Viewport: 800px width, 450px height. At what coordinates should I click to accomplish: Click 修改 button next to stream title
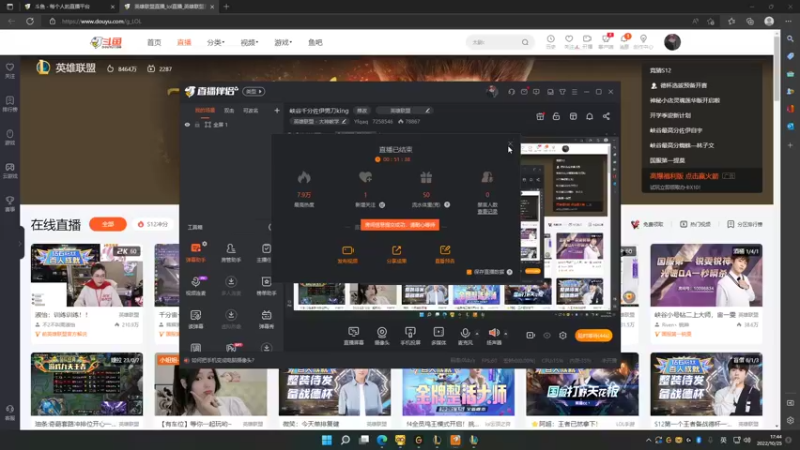tap(362, 110)
